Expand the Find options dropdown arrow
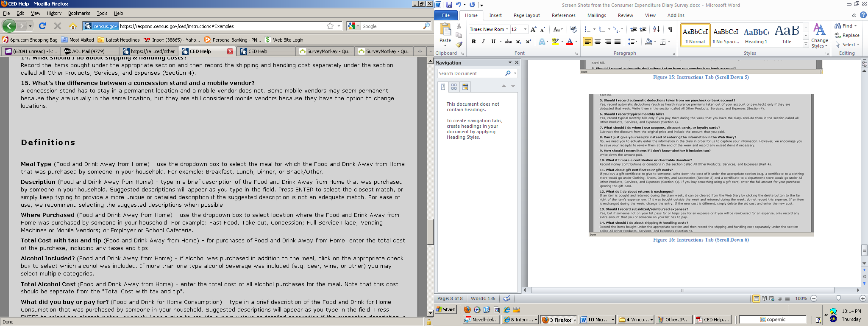 pos(856,26)
